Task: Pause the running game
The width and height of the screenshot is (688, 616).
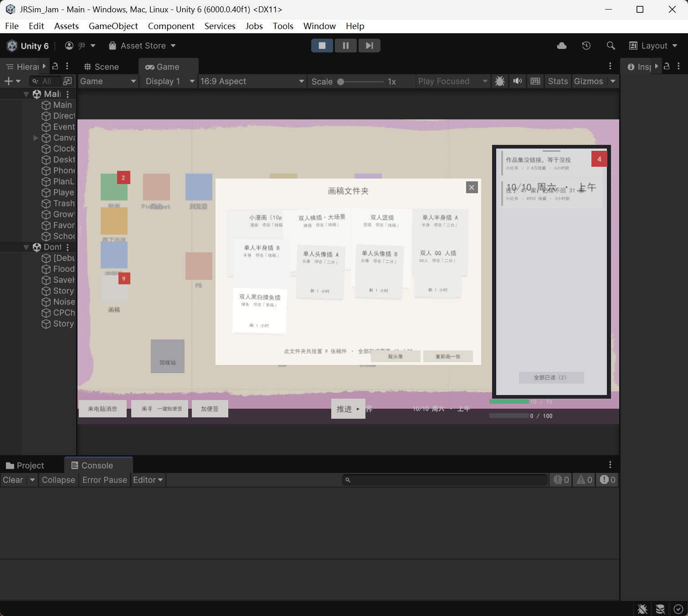Action: coord(346,46)
